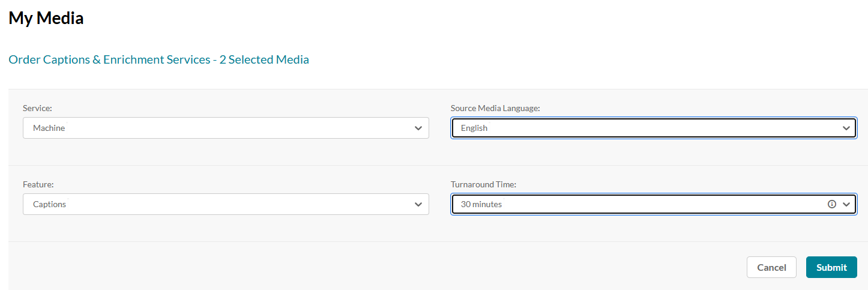Click the 'Source Media Language:' label

click(495, 108)
